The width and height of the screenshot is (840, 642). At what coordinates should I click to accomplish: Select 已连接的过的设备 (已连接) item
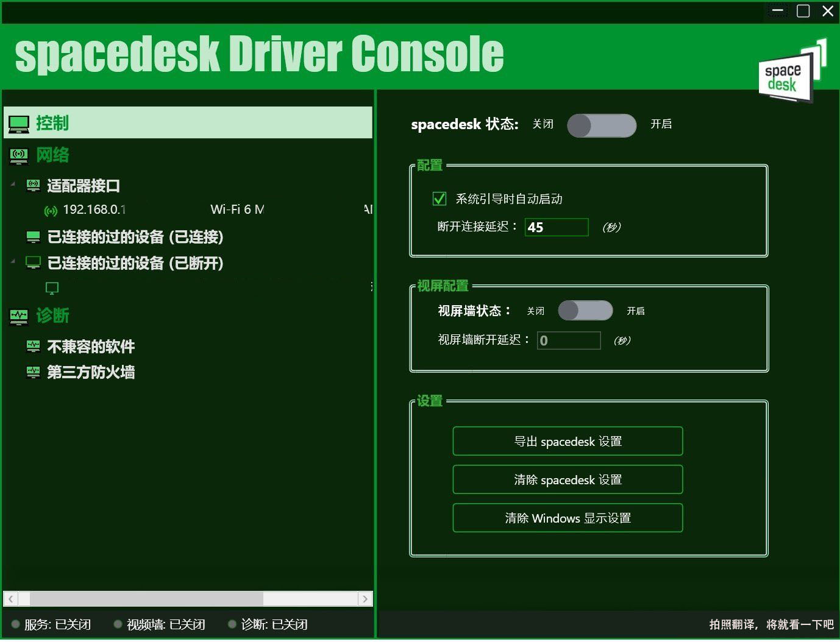pyautogui.click(x=135, y=237)
